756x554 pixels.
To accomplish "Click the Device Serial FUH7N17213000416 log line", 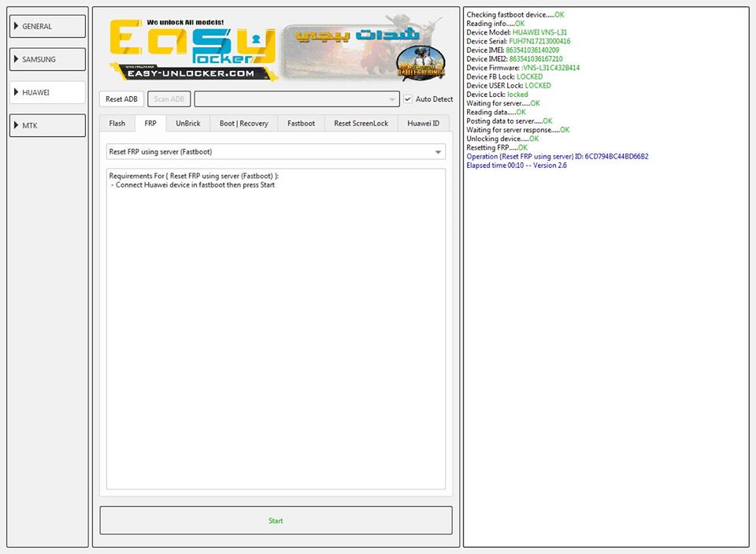I will (x=518, y=41).
